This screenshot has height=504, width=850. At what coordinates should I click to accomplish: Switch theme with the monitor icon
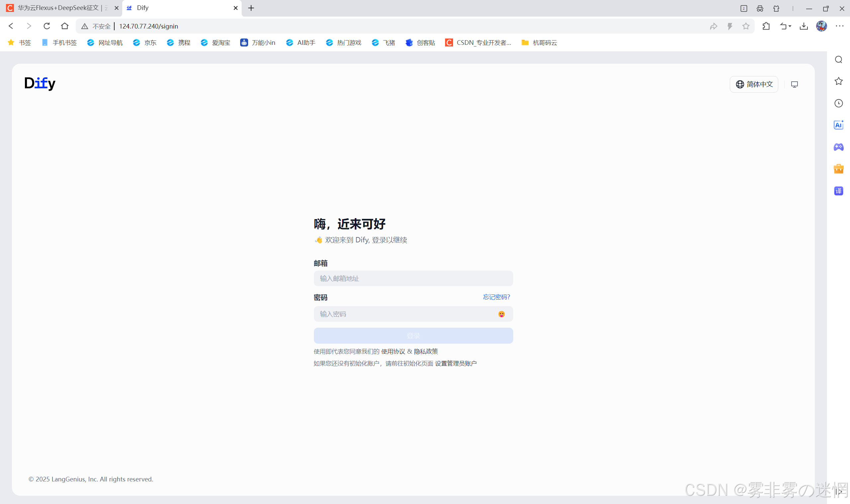point(794,84)
